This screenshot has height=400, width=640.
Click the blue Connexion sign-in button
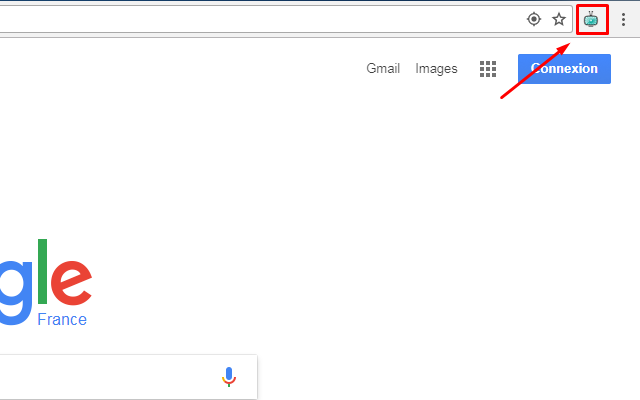[x=564, y=69]
